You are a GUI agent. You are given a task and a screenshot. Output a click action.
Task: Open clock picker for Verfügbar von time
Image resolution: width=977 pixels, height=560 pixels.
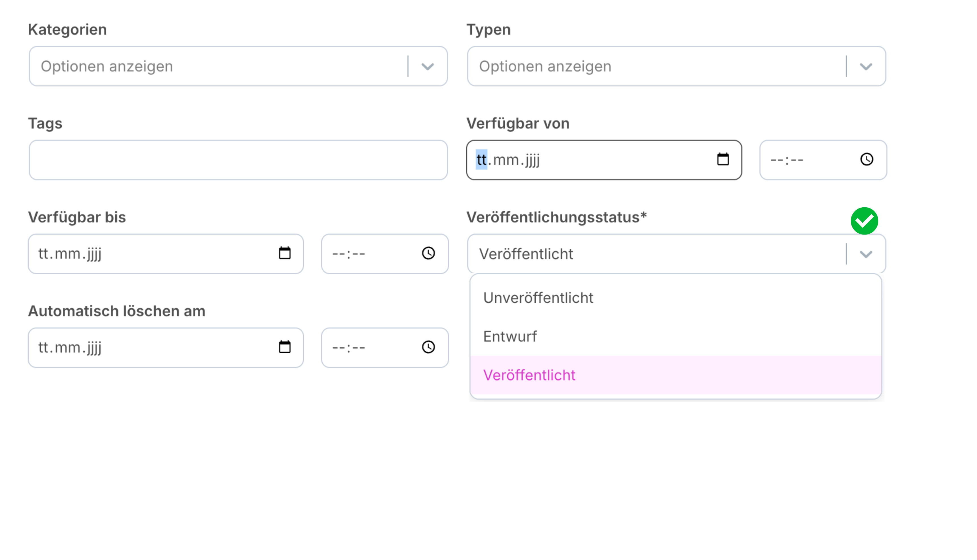pos(866,159)
